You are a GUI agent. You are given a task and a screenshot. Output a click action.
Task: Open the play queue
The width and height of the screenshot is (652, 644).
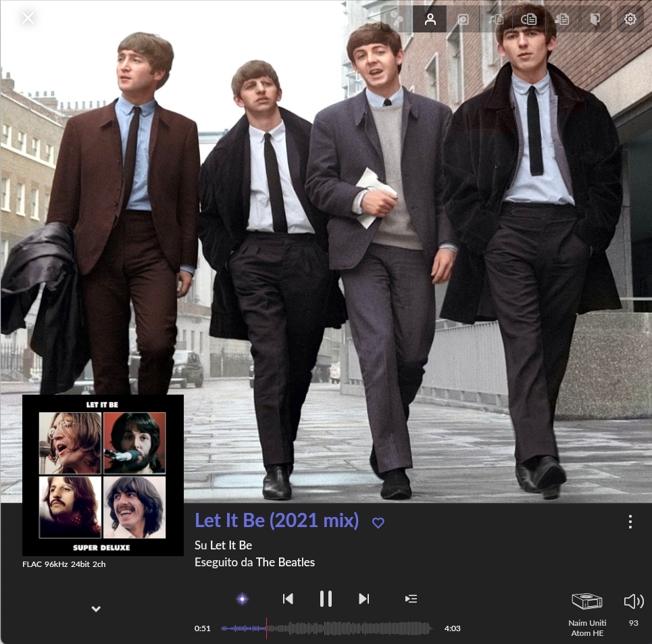411,599
